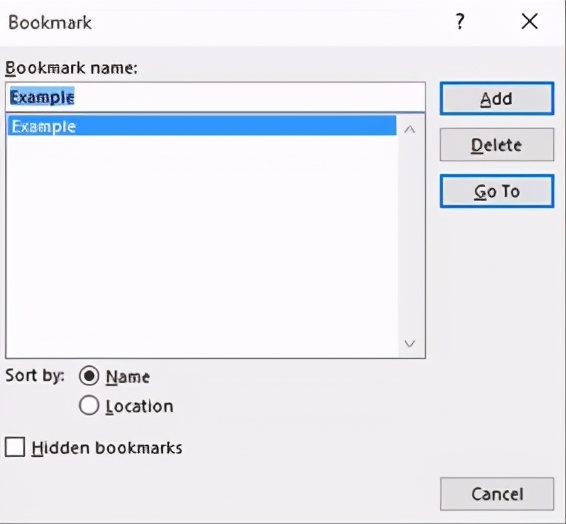Screen dimensions: 566x524
Task: Close the Bookmark dialog with the X
Action: [x=530, y=21]
